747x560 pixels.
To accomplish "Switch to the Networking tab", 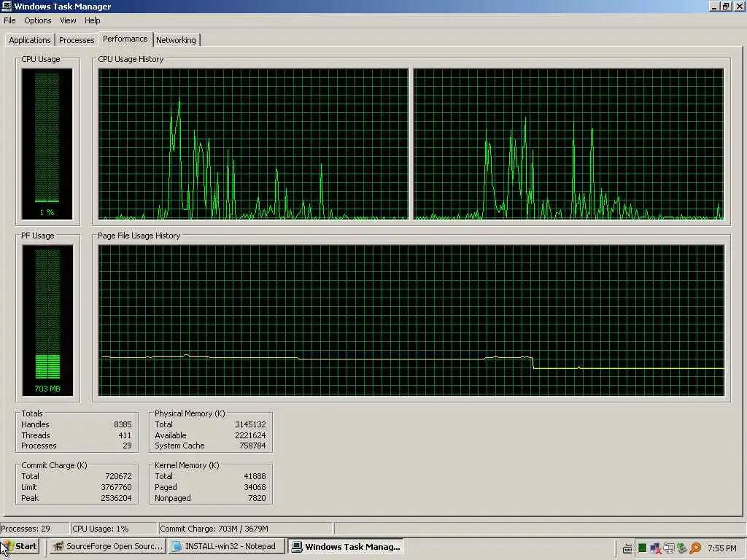I will coord(176,40).
